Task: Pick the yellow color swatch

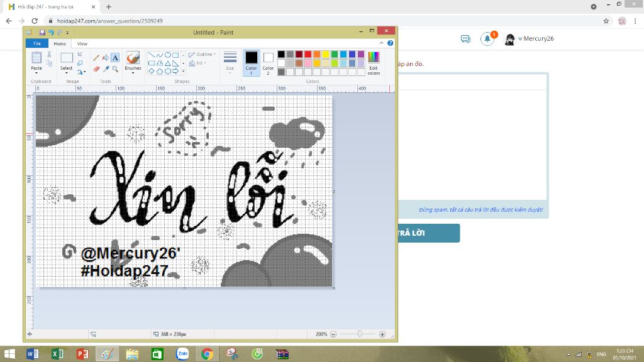Action: pos(325,54)
